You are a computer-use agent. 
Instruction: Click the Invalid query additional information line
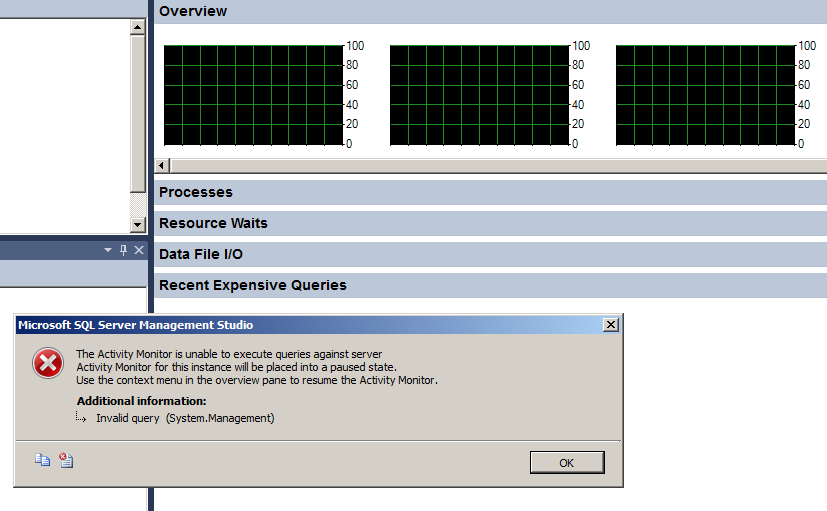click(185, 418)
